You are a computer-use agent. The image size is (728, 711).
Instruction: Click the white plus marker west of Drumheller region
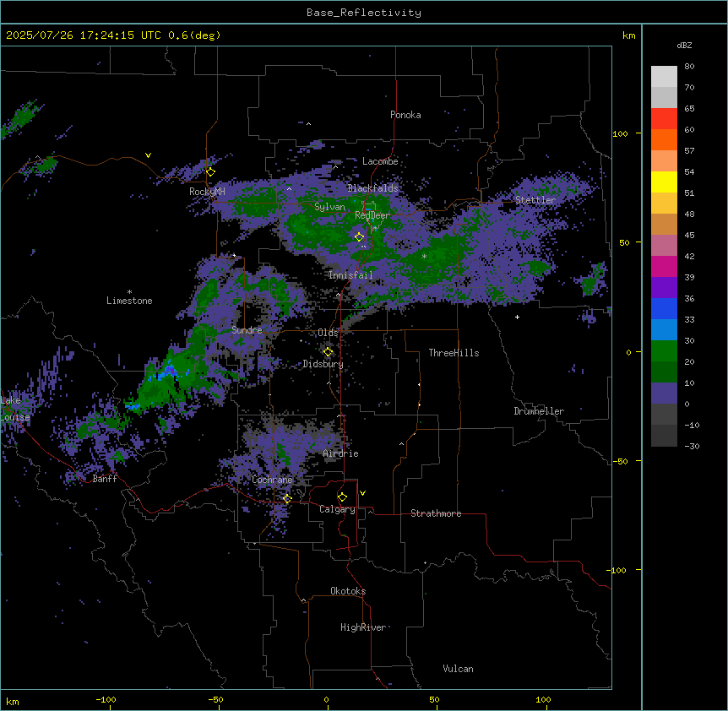tap(517, 317)
